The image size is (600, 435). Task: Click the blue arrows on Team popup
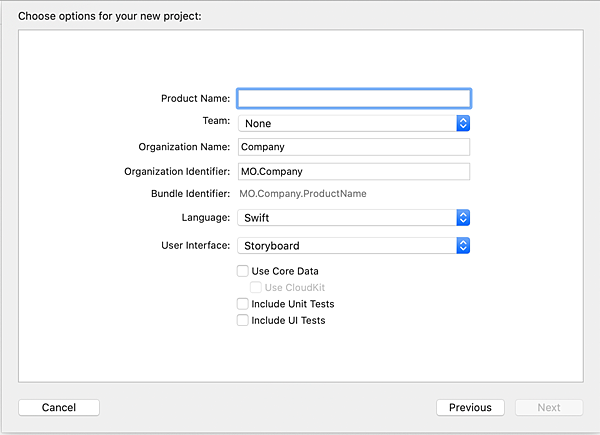[463, 123]
